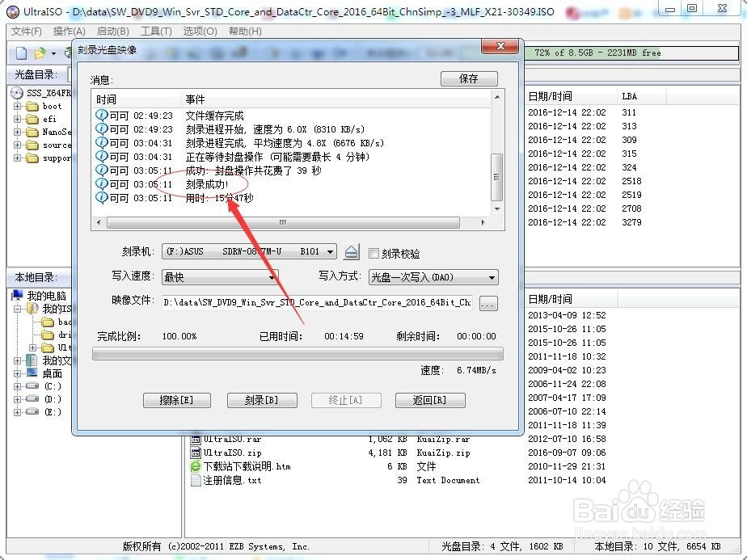Click info icon of 用时: 15分47秒 message

102,198
